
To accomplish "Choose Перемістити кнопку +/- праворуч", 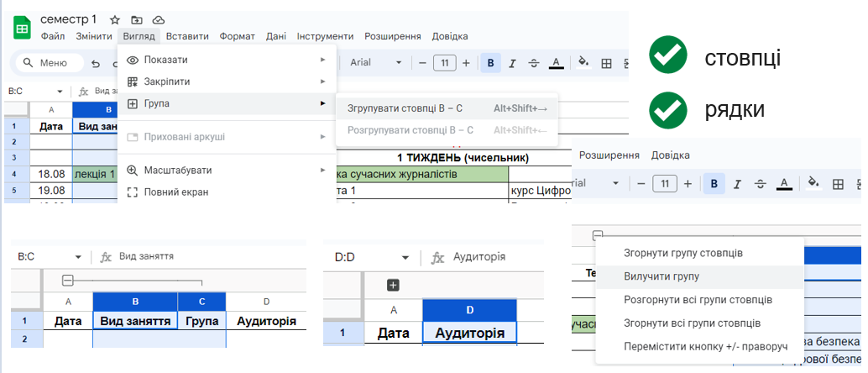I will 705,347.
